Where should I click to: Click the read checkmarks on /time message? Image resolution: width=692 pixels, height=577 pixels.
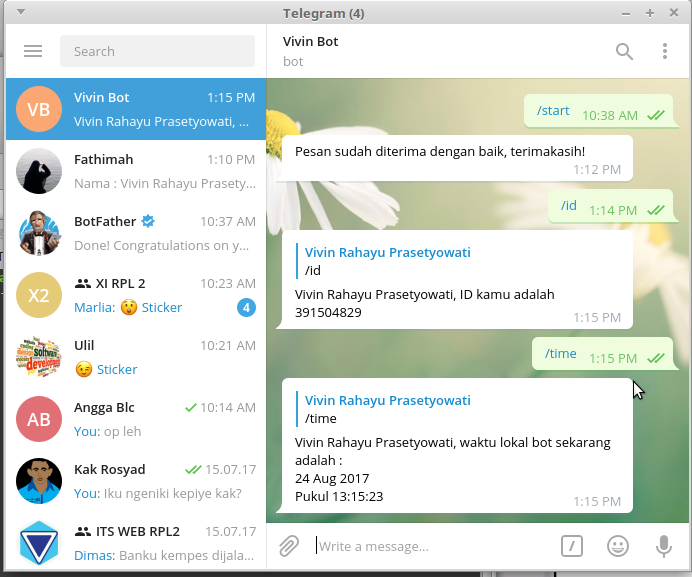pyautogui.click(x=656, y=358)
